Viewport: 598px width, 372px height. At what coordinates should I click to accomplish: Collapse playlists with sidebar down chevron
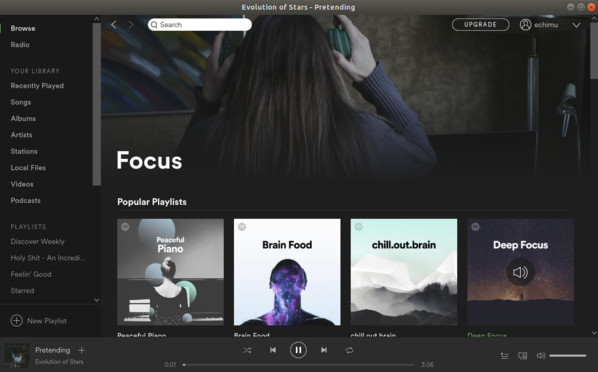96,300
